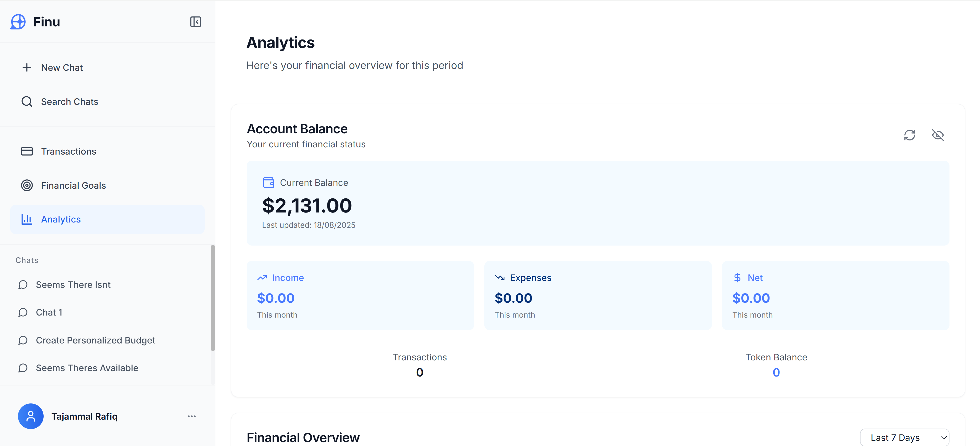Open the Seems There Isnt chat
Screen dimensions: 980x446
point(73,285)
